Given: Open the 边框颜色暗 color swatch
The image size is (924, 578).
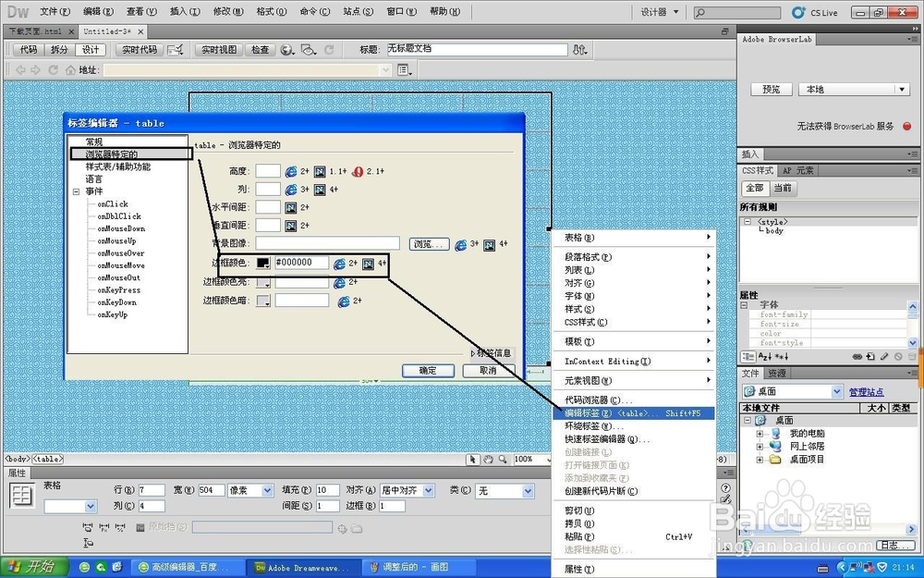Looking at the screenshot, I should (263, 301).
